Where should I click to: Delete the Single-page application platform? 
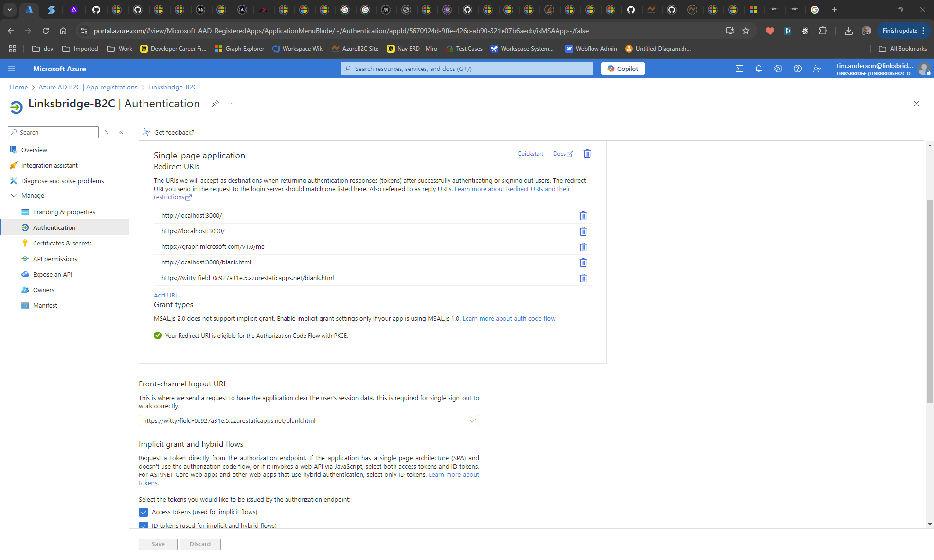click(x=587, y=154)
